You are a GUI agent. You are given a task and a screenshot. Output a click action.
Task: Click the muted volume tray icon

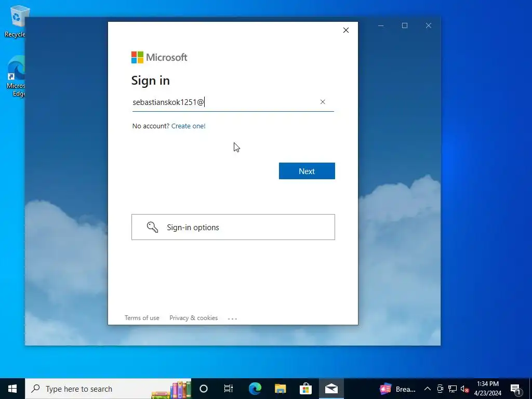pyautogui.click(x=465, y=389)
